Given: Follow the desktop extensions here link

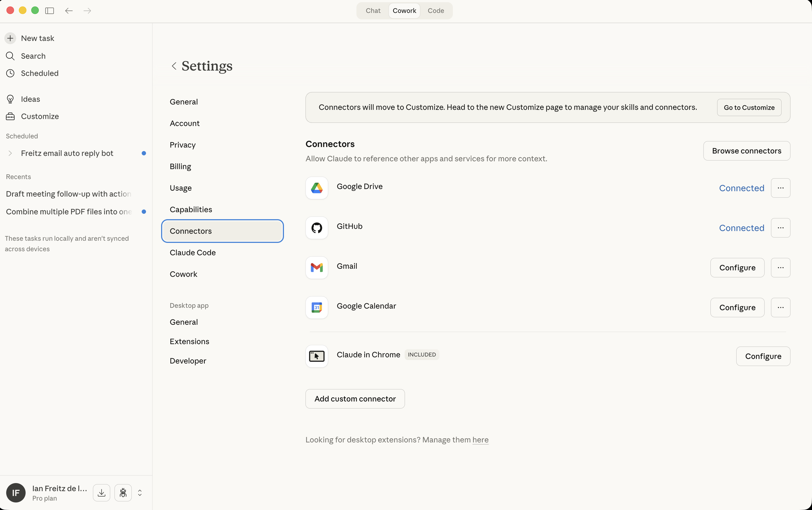Looking at the screenshot, I should (480, 439).
